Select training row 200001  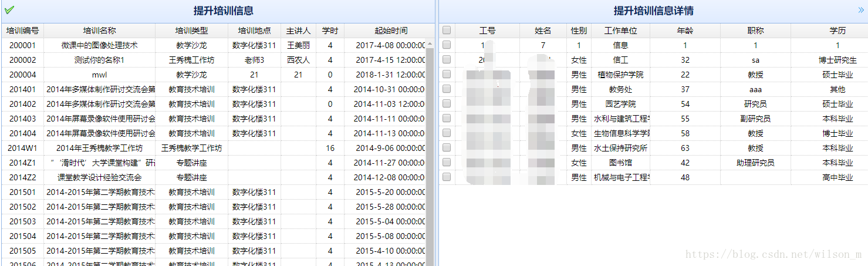tap(214, 45)
